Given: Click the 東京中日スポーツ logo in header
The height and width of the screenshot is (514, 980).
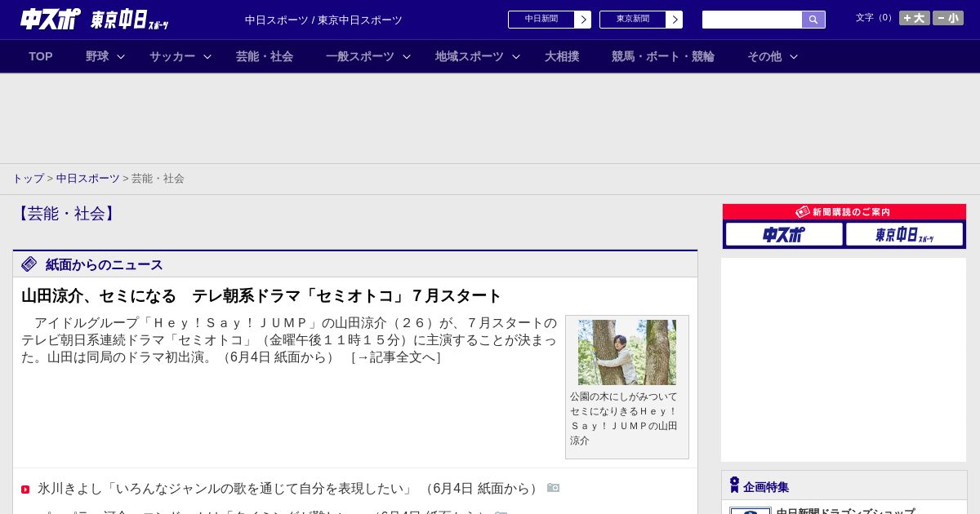Looking at the screenshot, I should 130,20.
